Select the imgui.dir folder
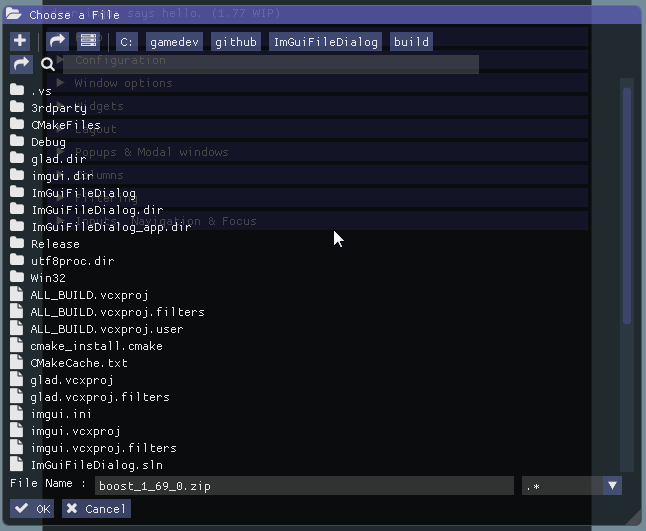Image resolution: width=646 pixels, height=531 pixels. tap(63, 175)
